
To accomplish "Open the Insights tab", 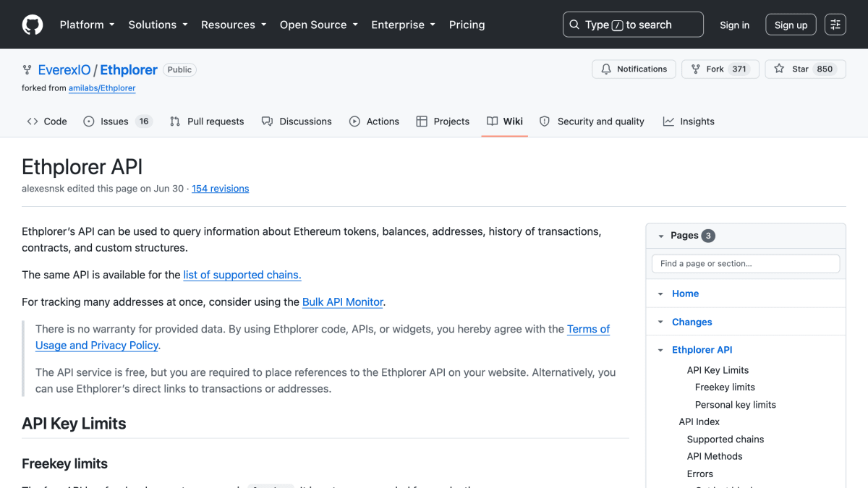I will pos(689,121).
